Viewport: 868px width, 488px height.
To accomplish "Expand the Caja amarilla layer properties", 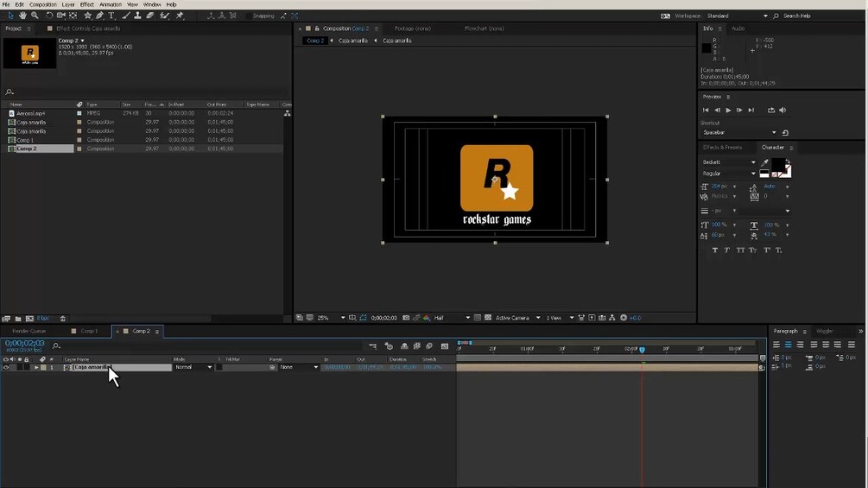I will point(36,367).
